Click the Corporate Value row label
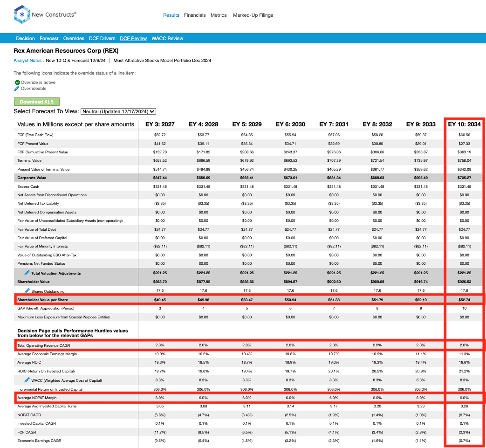The height and width of the screenshot is (448, 486). coord(32,178)
